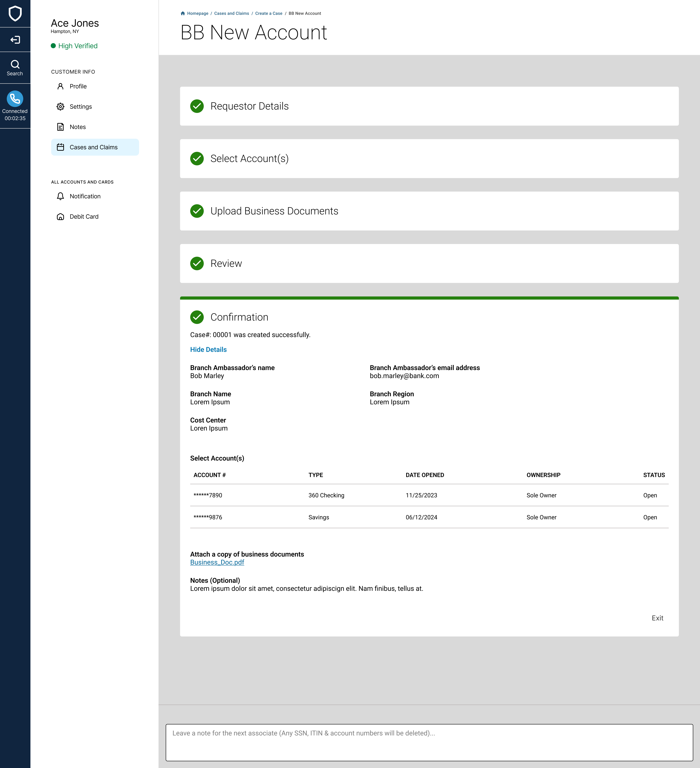Open the Business_Doc.pdf attachment link
Image resolution: width=700 pixels, height=768 pixels.
pyautogui.click(x=217, y=562)
